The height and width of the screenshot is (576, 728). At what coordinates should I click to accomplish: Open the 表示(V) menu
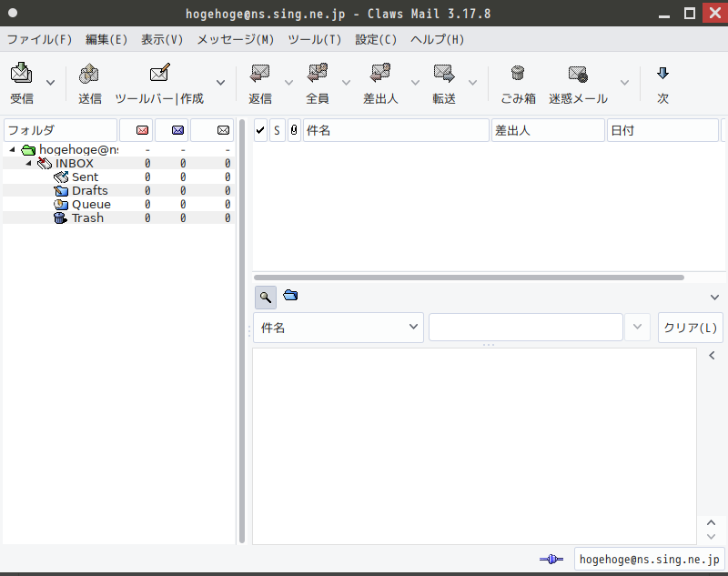(x=162, y=39)
